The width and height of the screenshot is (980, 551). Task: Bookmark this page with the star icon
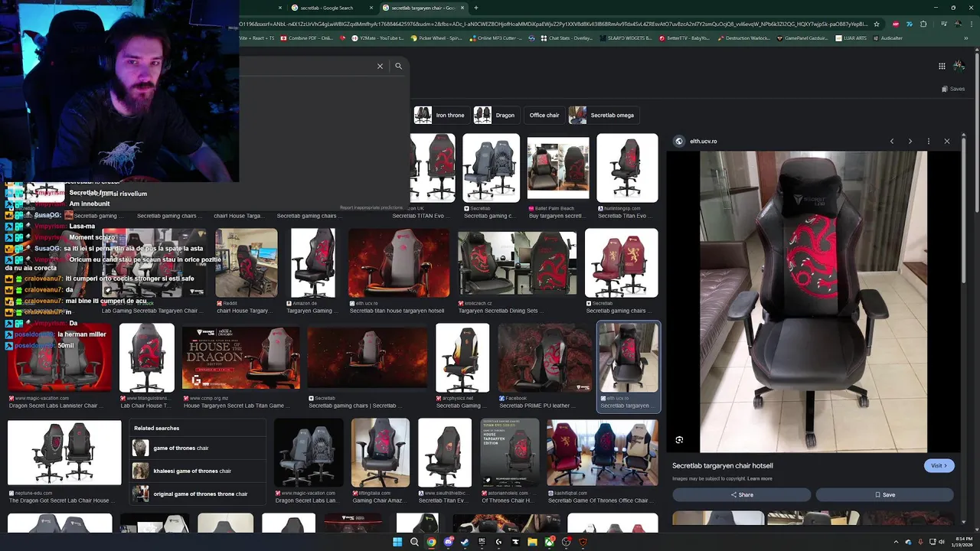[x=877, y=24]
